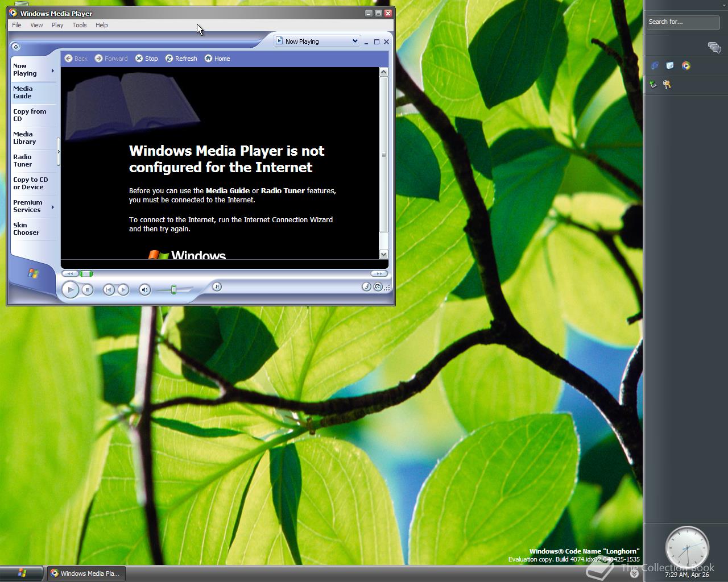Minimize the inner player pane

[x=366, y=42]
